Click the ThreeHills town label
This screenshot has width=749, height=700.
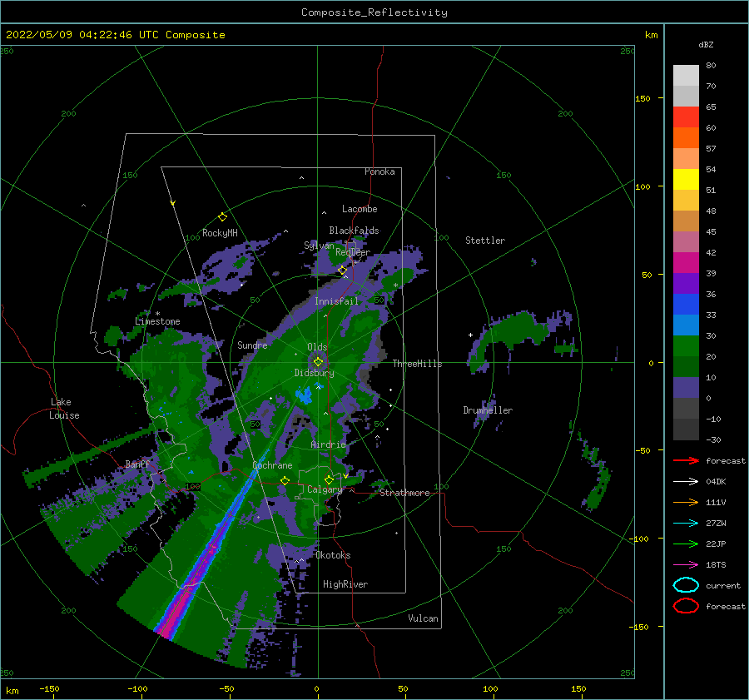(417, 364)
